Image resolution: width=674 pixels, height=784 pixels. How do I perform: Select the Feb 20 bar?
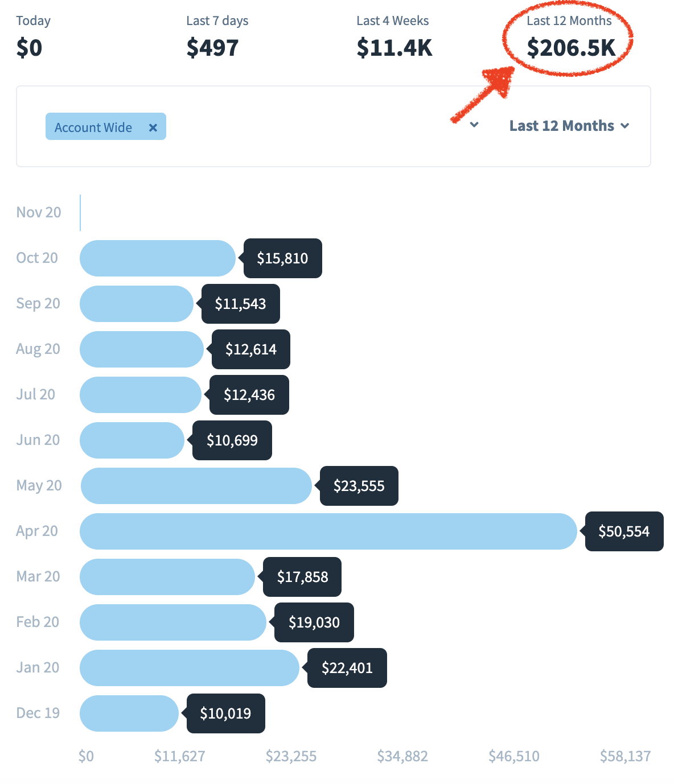tap(173, 622)
